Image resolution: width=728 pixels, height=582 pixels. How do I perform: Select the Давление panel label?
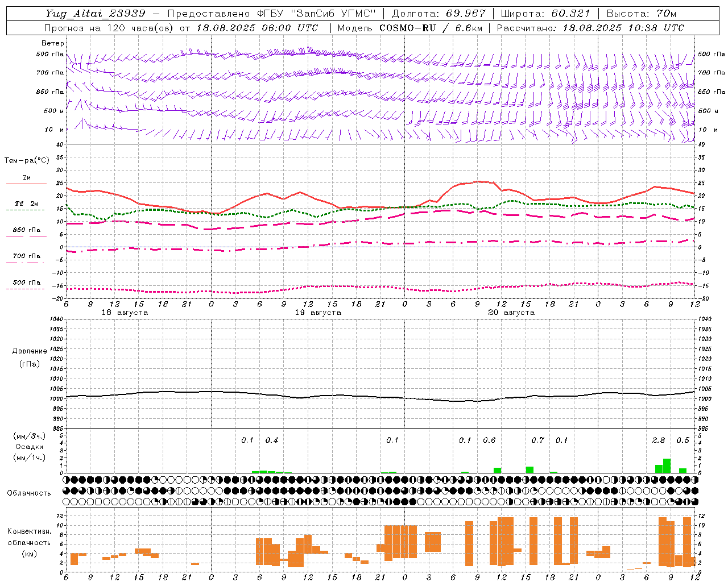tap(29, 351)
